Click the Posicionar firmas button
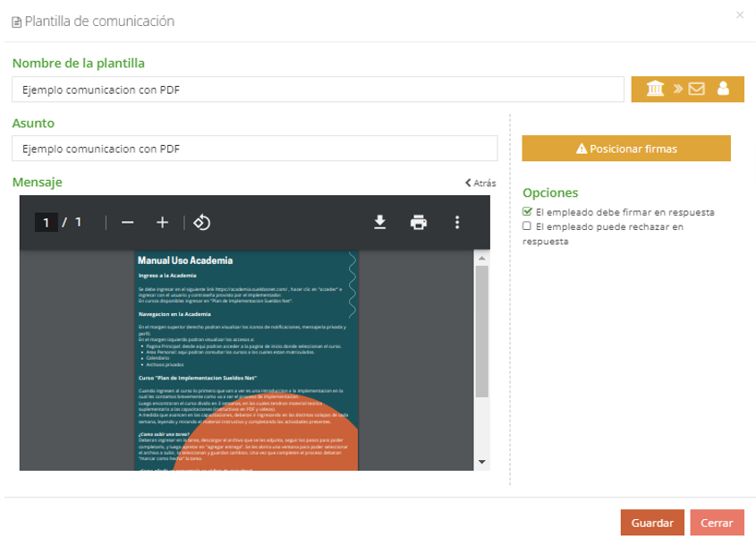This screenshot has height=545, width=756. (626, 148)
